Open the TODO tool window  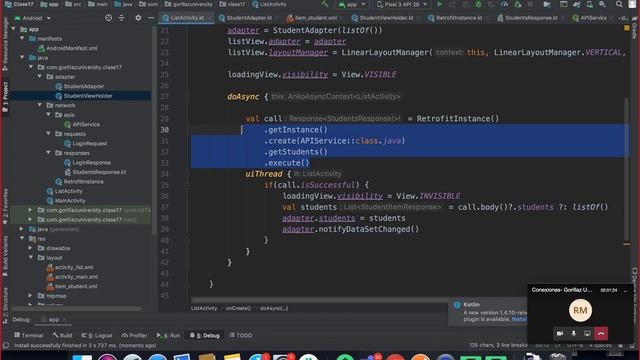coord(240,335)
